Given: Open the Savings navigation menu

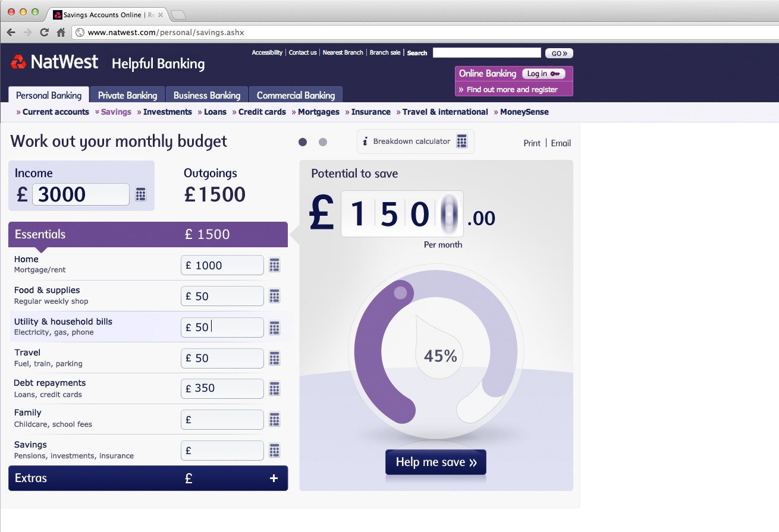Looking at the screenshot, I should click(x=115, y=112).
